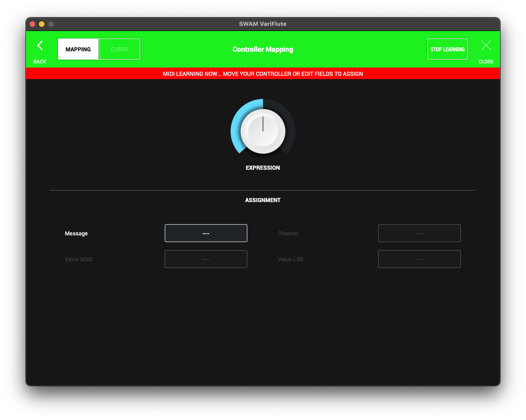Minimize window with the yellow button
526x420 pixels.
[42, 24]
